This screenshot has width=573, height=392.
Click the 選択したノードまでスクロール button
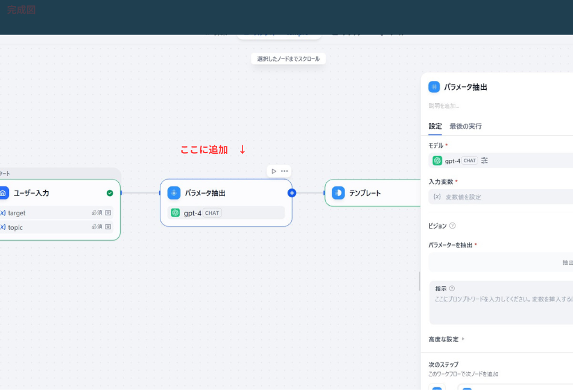(288, 58)
